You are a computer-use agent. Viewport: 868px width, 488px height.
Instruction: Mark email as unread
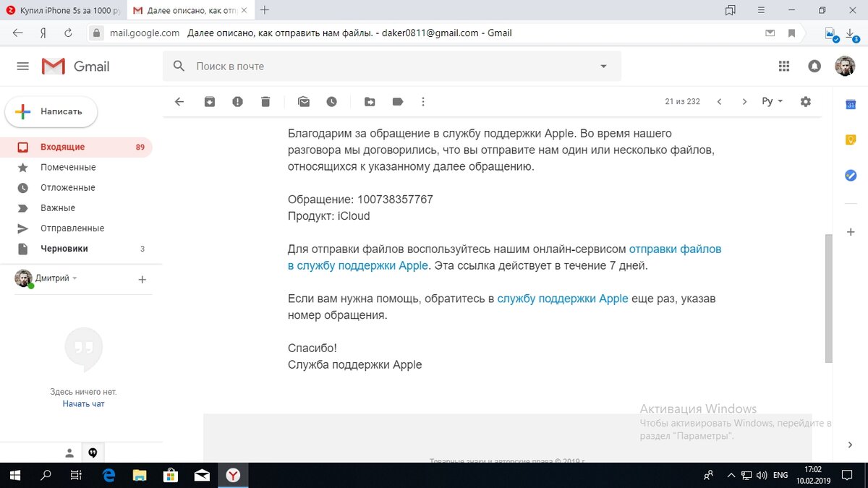click(x=304, y=102)
